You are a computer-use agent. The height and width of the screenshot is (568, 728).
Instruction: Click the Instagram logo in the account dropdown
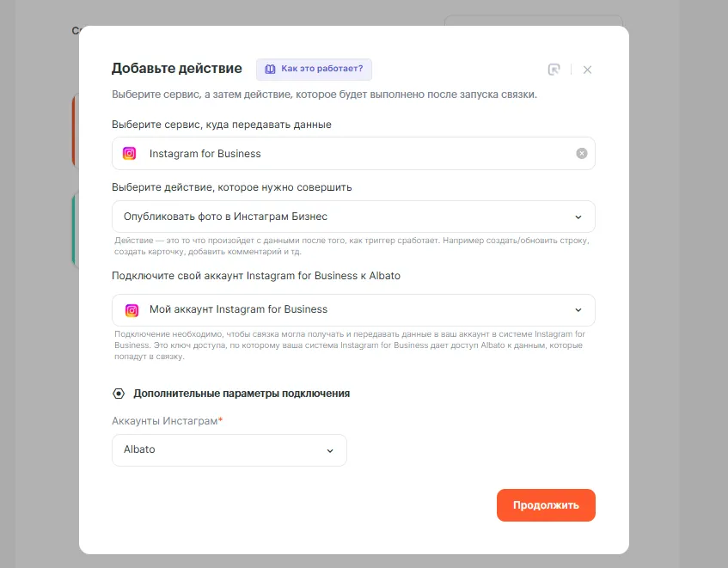(x=132, y=310)
